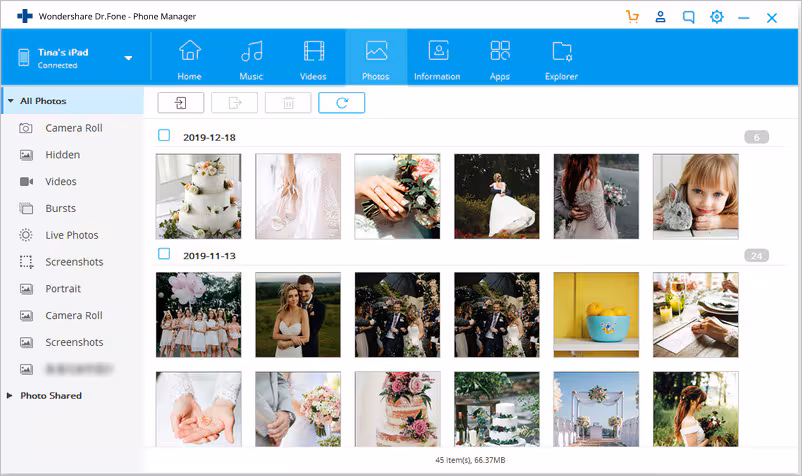The image size is (802, 476).
Task: Switch to the Videos tab
Action: pos(313,60)
